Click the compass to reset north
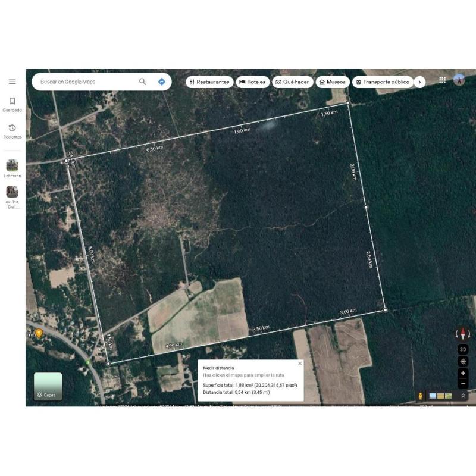 pos(462,334)
